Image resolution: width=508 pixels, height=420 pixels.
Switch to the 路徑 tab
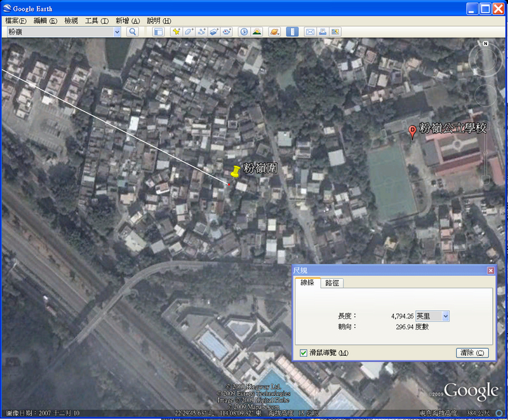(x=332, y=283)
